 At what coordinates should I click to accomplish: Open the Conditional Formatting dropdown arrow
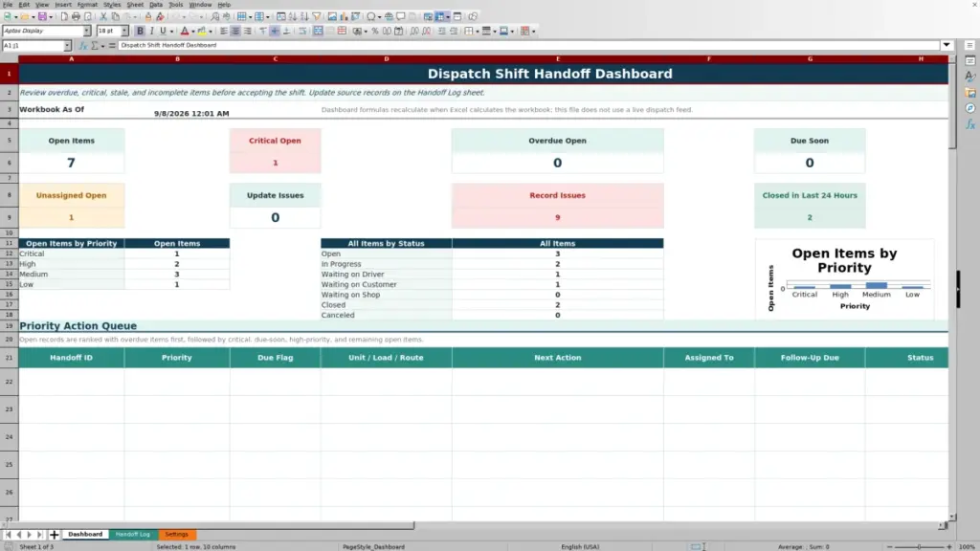pyautogui.click(x=534, y=32)
